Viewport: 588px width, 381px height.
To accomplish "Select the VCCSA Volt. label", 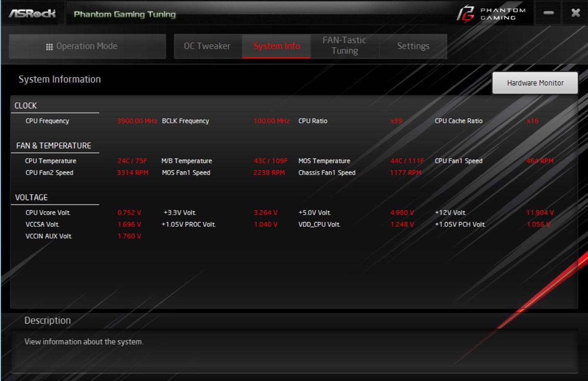I will (43, 225).
